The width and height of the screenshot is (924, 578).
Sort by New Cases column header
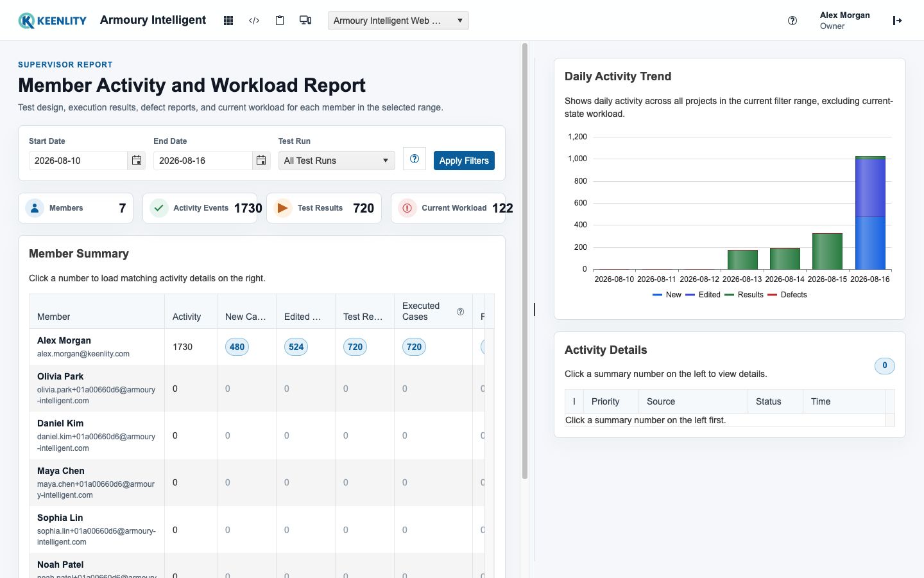click(246, 311)
